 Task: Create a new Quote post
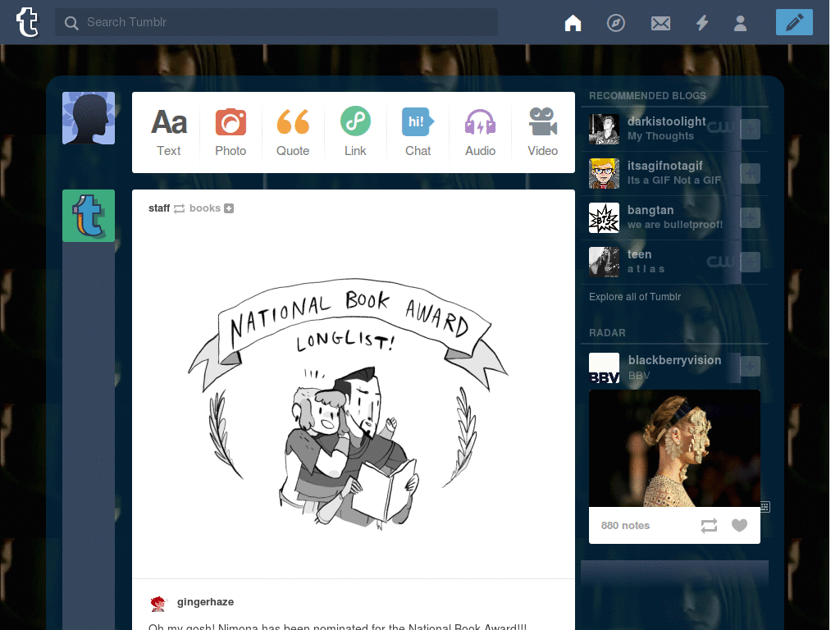coord(293,132)
